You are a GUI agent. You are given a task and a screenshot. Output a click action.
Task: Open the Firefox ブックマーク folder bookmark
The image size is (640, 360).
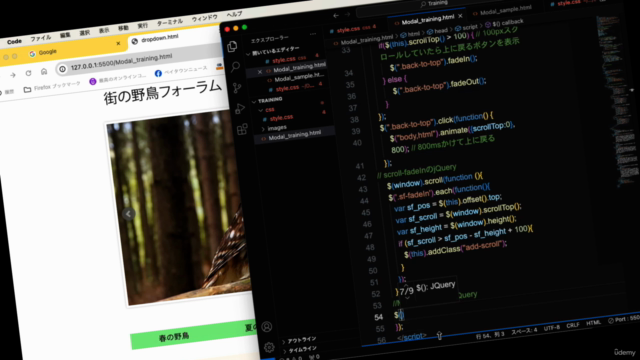coord(52,87)
